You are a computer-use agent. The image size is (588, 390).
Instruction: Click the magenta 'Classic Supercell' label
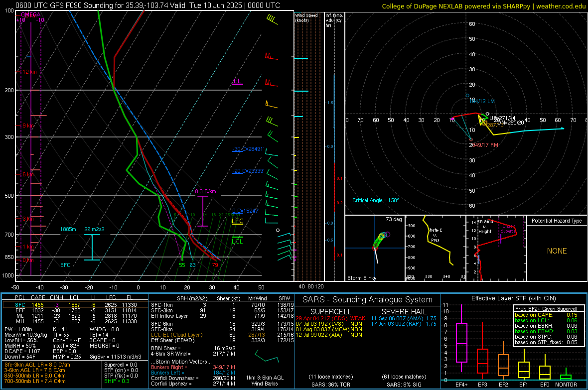click(x=509, y=229)
